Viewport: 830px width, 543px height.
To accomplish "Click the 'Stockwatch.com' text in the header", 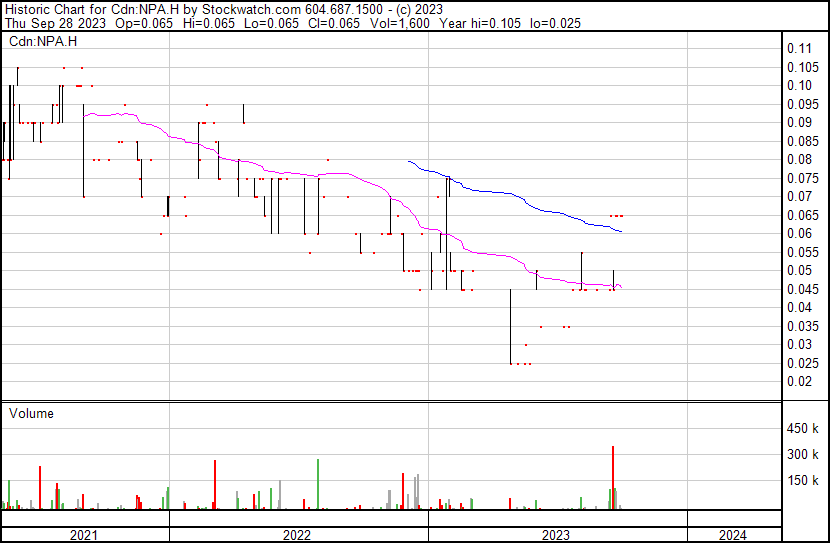I will 252,10.
